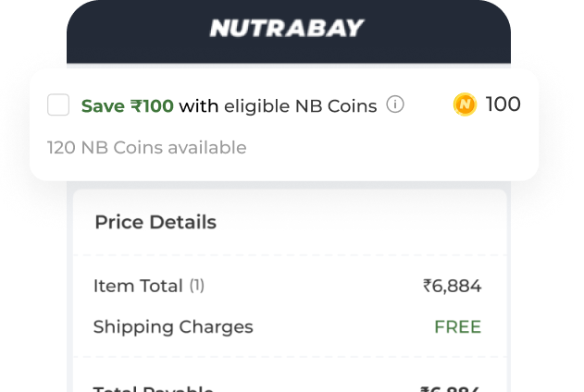Click the Total Payable amount
Image resolution: width=584 pixels, height=392 pixels.
click(451, 387)
